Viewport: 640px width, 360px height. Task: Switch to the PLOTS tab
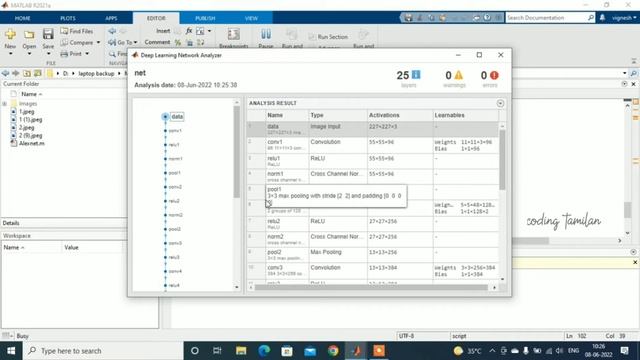click(68, 18)
